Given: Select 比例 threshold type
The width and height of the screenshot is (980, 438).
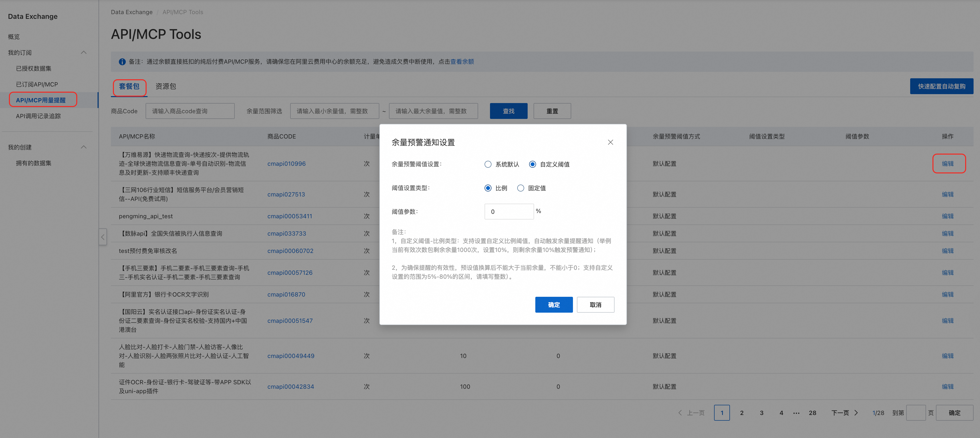Looking at the screenshot, I should [488, 188].
